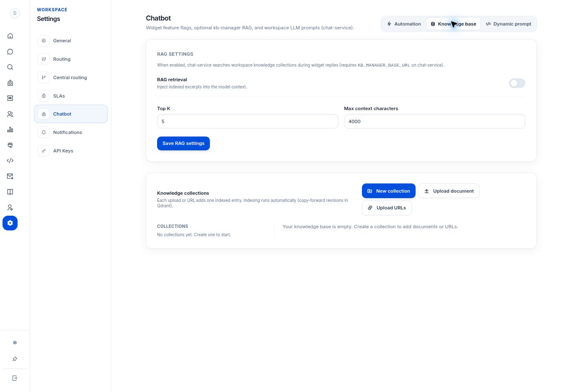Click the logout icon at the bottom
The width and height of the screenshot is (571, 392).
click(15, 378)
